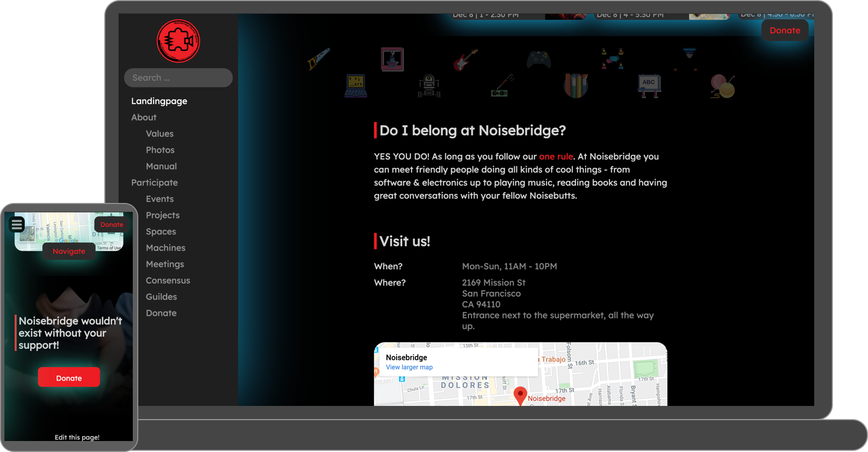Click 'View larger map' link
Screen dimensions: 868x452
pos(409,368)
